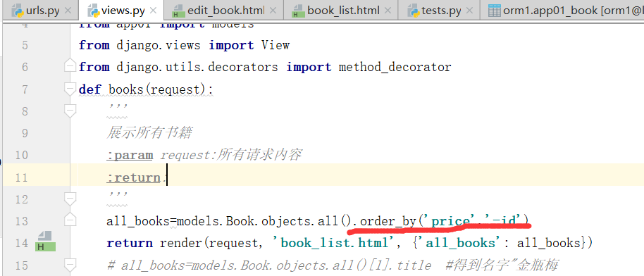Click the table icon on orm1.app01_book tab
This screenshot has width=644, height=276.
(495, 11)
